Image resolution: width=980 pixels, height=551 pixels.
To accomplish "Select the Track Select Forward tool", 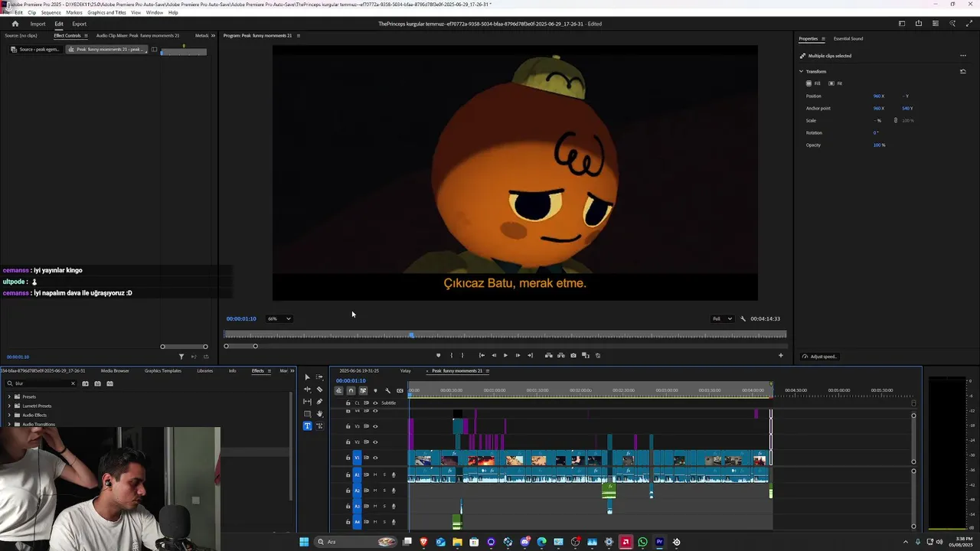I will tap(319, 377).
